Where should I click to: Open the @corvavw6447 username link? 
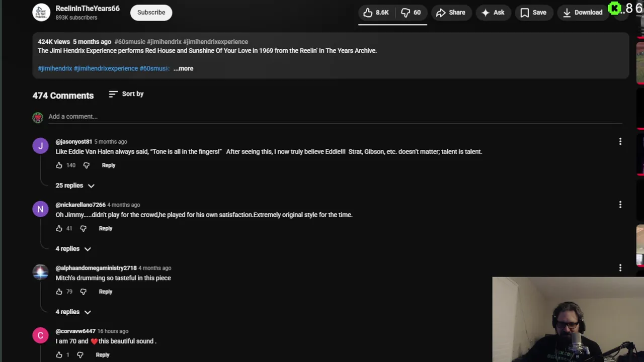point(75,332)
